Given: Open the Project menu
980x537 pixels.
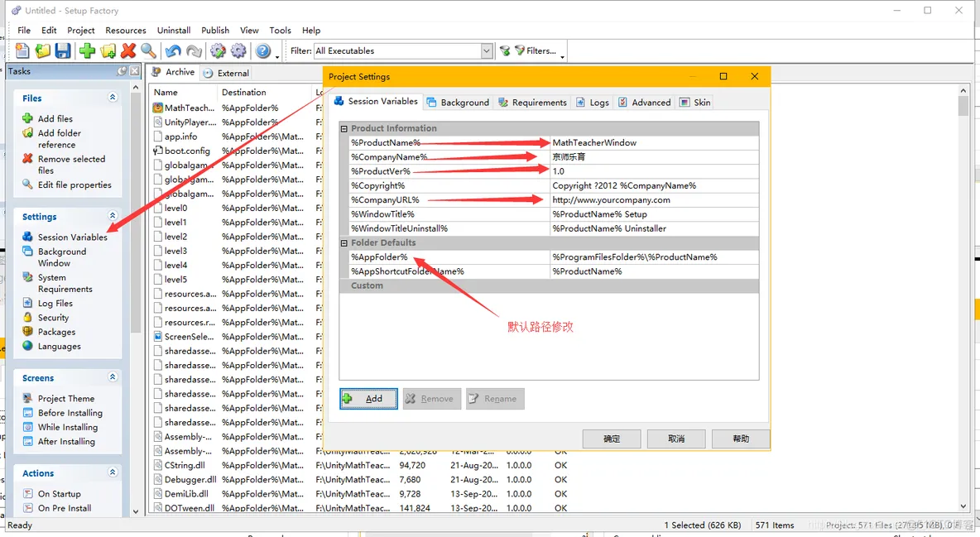Looking at the screenshot, I should tap(80, 30).
